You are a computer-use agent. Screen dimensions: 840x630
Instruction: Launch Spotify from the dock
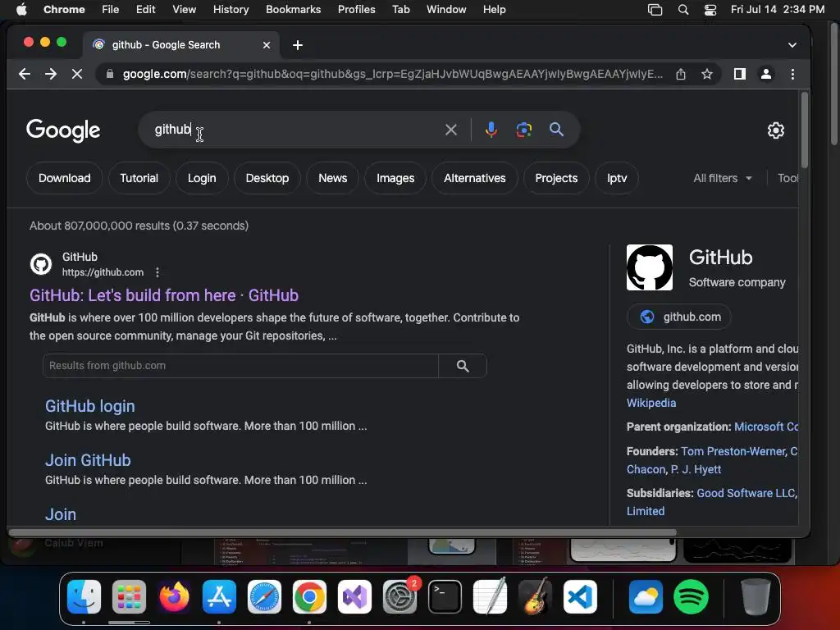point(691,597)
